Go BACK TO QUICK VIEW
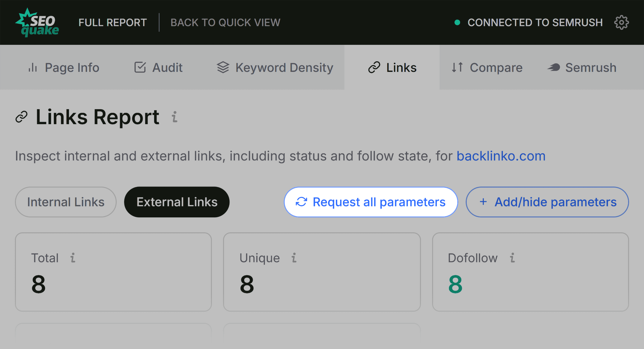644x349 pixels. click(225, 23)
